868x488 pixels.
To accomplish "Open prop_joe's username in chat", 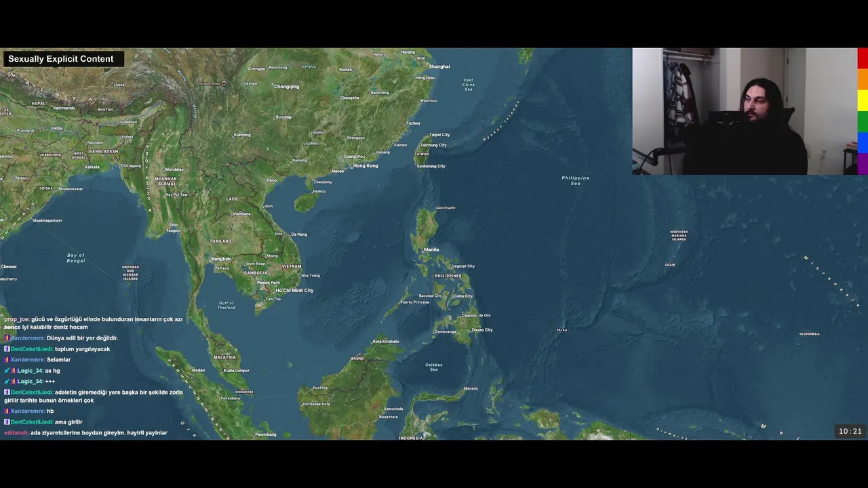I will pyautogui.click(x=16, y=319).
